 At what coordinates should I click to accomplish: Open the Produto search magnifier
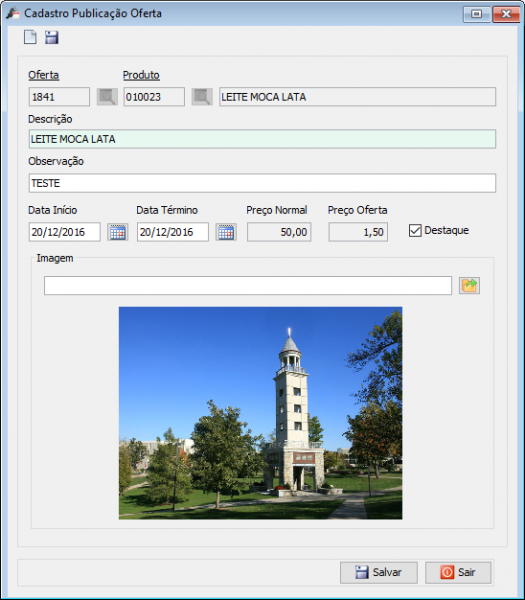(202, 97)
